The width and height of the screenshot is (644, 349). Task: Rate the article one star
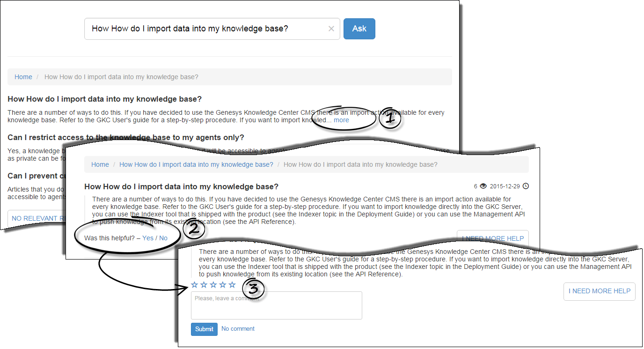pyautogui.click(x=195, y=285)
